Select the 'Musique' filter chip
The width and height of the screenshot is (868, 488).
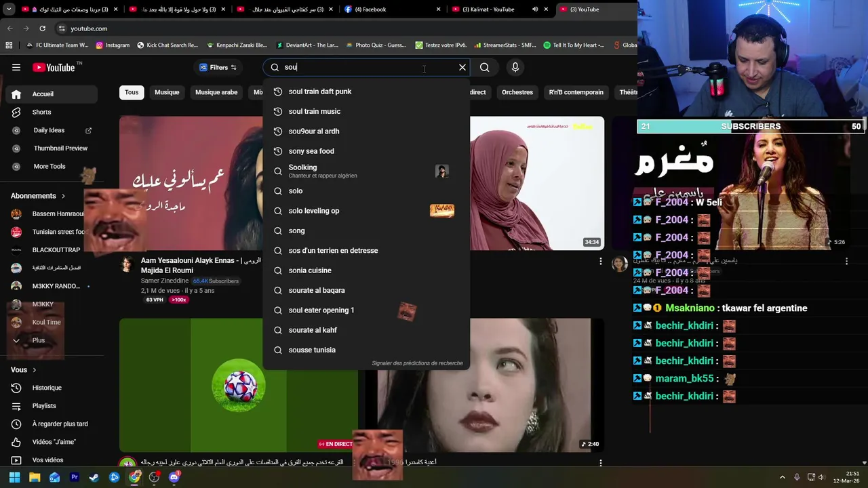coord(167,92)
